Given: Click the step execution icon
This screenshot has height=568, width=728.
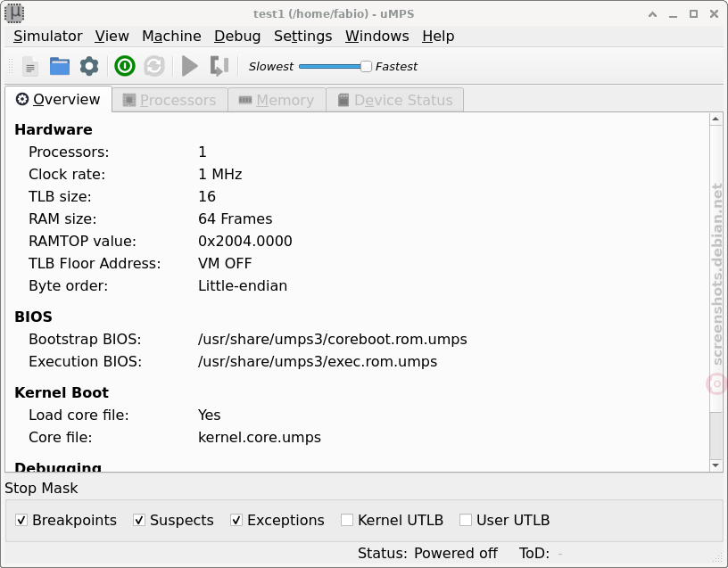Looking at the screenshot, I should (x=219, y=66).
